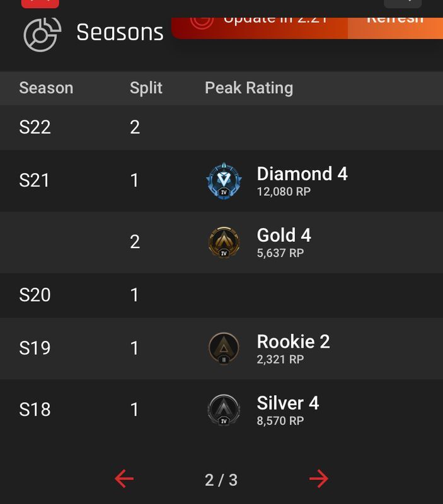Click the Diamond 4 rating text
Viewport: 443px width, 504px height.
(302, 174)
